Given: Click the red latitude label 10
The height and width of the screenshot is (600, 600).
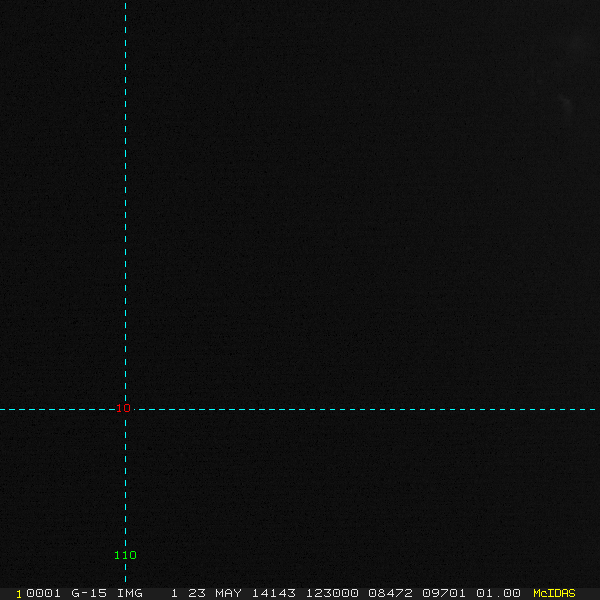Looking at the screenshot, I should coord(124,408).
